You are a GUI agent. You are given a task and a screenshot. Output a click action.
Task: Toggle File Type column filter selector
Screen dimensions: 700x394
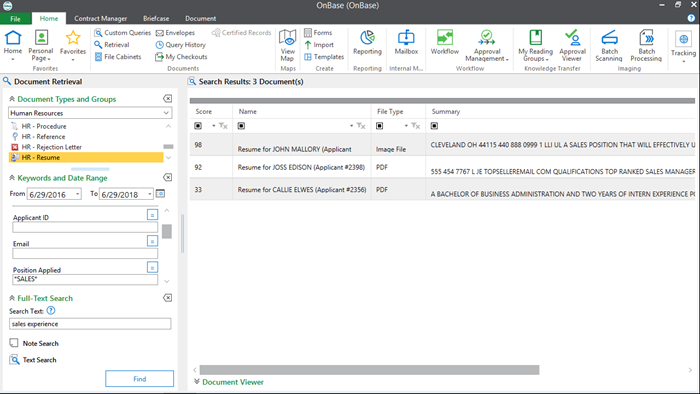[379, 126]
